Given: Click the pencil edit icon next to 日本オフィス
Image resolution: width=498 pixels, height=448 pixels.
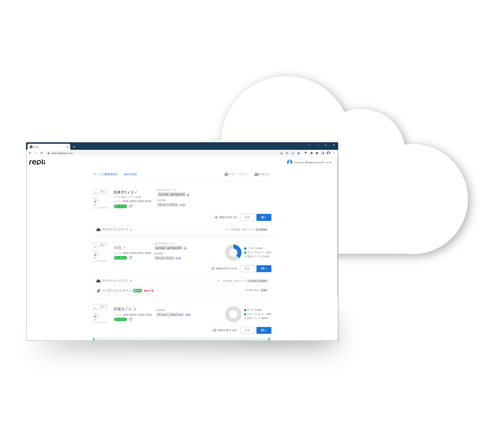Looking at the screenshot, I should (136, 192).
